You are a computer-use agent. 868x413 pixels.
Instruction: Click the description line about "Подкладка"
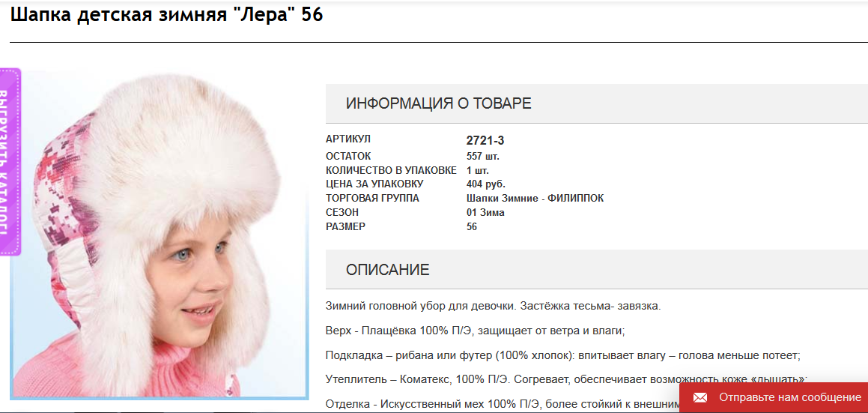pyautogui.click(x=563, y=355)
